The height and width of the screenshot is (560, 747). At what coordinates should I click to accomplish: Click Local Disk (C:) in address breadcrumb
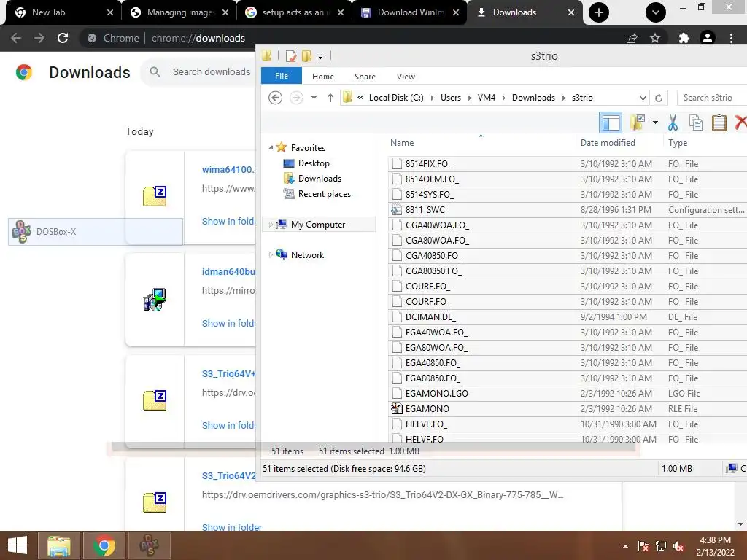[396, 98]
